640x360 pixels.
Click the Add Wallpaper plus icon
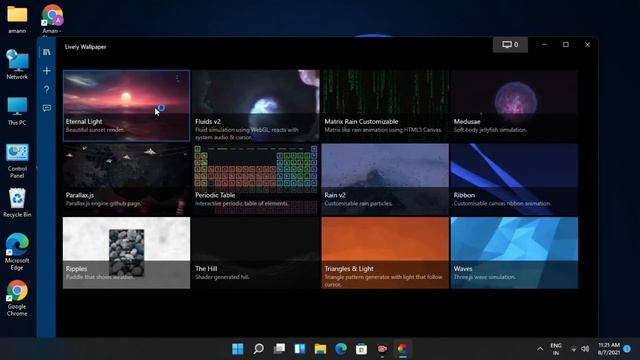point(47,71)
